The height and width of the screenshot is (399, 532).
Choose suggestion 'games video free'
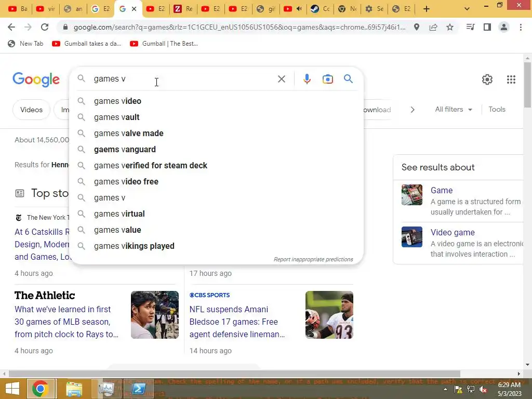pos(216,181)
